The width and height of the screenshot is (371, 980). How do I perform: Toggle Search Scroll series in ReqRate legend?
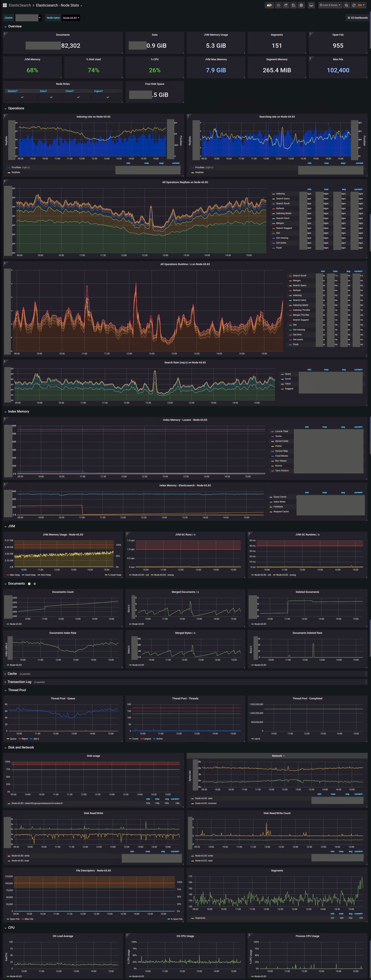[282, 204]
